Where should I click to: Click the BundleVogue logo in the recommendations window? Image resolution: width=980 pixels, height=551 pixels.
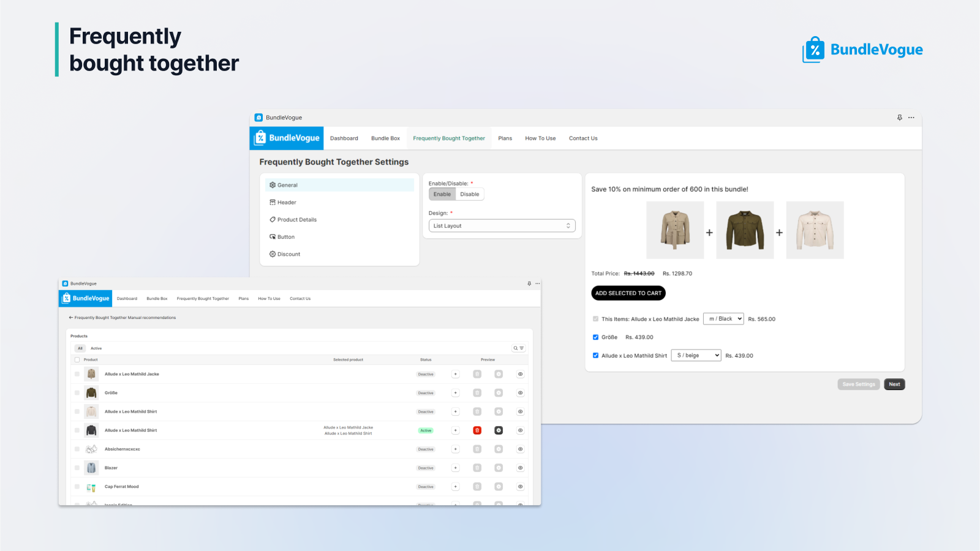click(86, 298)
